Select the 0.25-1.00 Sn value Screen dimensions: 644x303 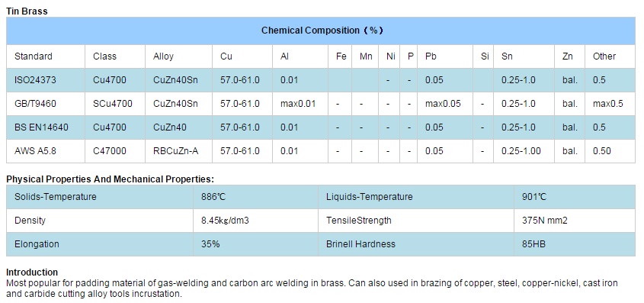click(x=521, y=151)
